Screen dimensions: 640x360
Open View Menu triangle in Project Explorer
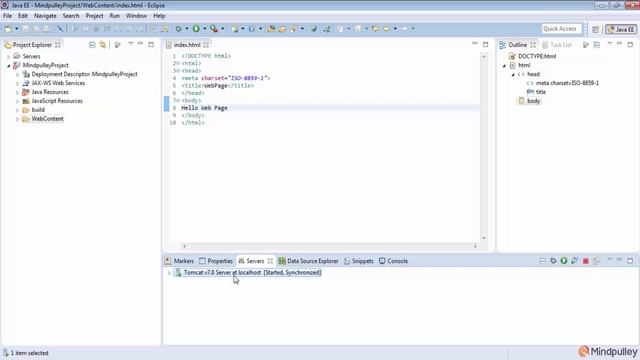coord(131,44)
